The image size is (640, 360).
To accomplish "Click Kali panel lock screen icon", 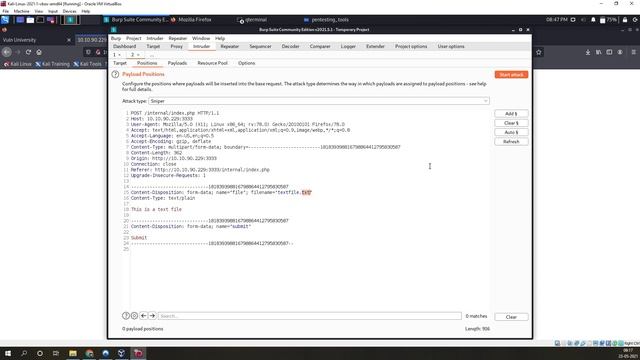I will [x=625, y=20].
